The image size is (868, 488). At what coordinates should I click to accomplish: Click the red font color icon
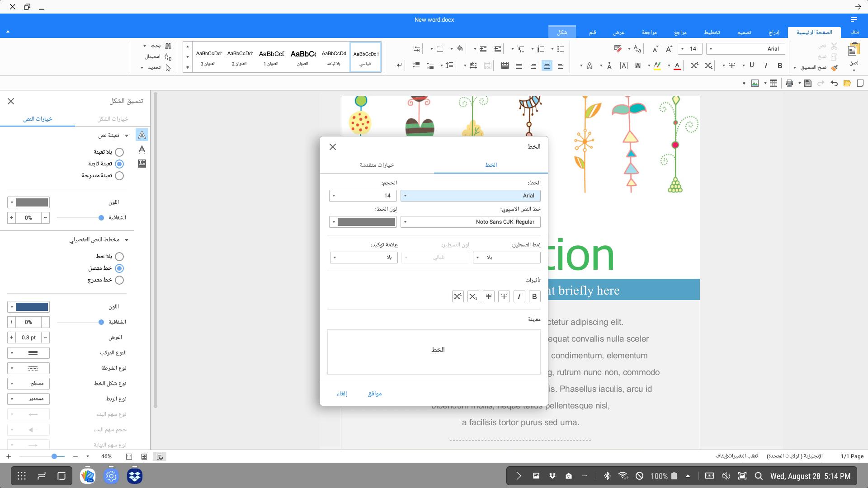pyautogui.click(x=677, y=66)
